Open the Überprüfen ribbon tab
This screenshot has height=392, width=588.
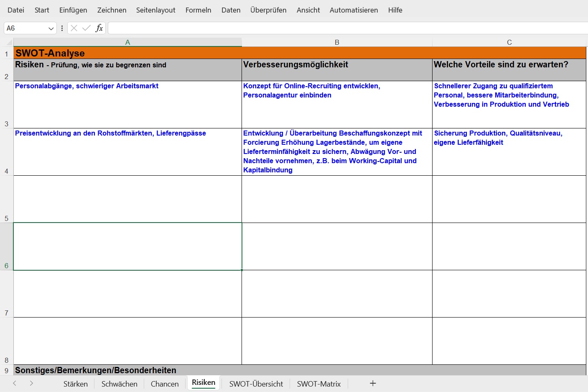[x=268, y=10]
